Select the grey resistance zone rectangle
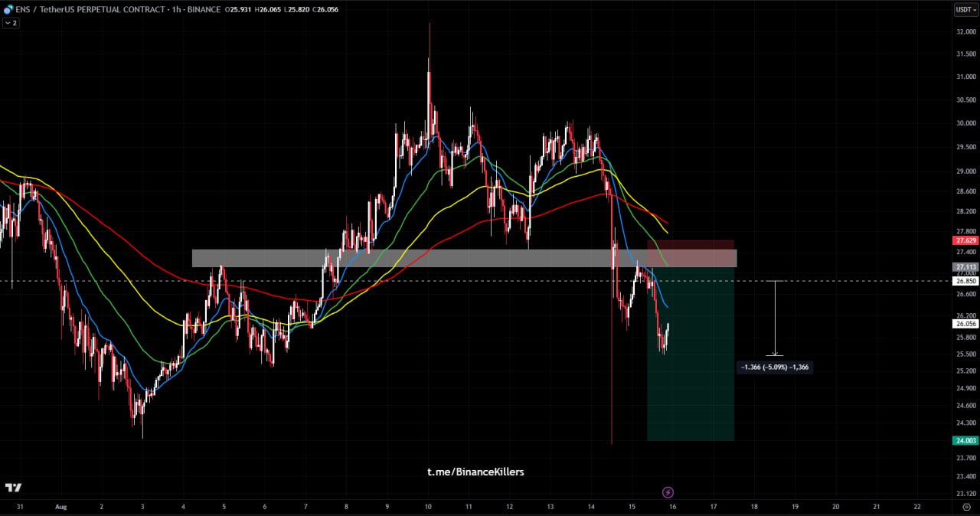 pos(421,258)
